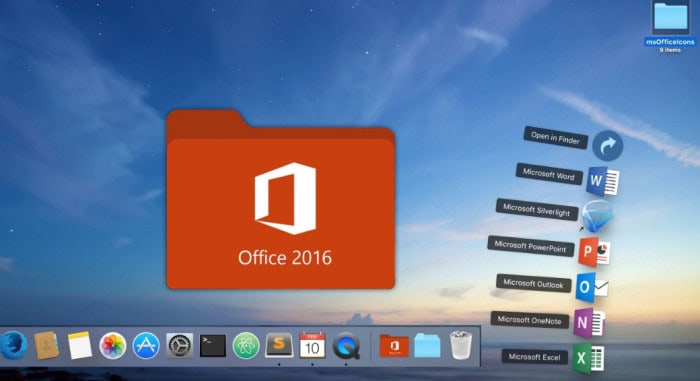
Task: Open the App Store in Dock
Action: [146, 345]
